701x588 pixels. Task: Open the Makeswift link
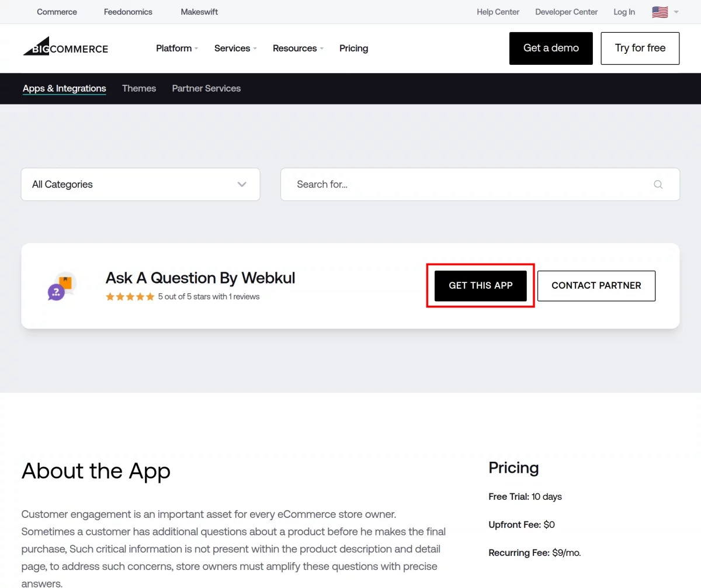click(199, 12)
